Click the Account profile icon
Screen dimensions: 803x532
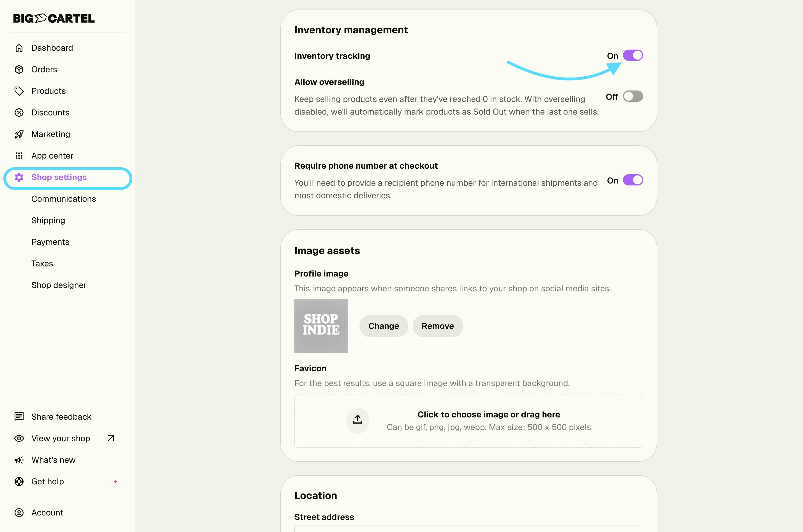click(19, 513)
